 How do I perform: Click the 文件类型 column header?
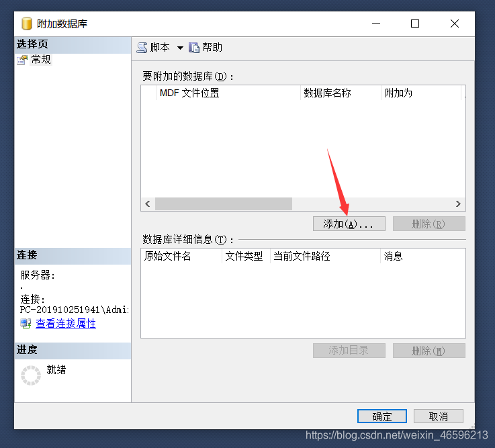coord(246,256)
